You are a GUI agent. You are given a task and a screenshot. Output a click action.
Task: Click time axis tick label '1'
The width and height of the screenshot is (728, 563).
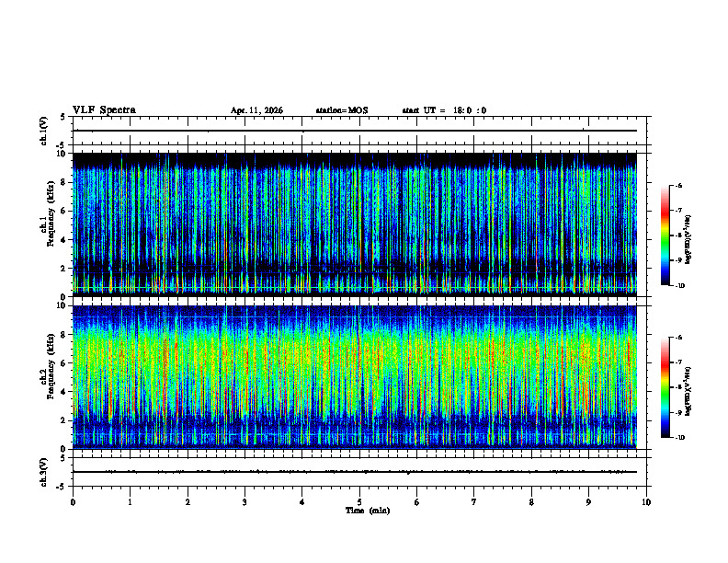[x=131, y=502]
